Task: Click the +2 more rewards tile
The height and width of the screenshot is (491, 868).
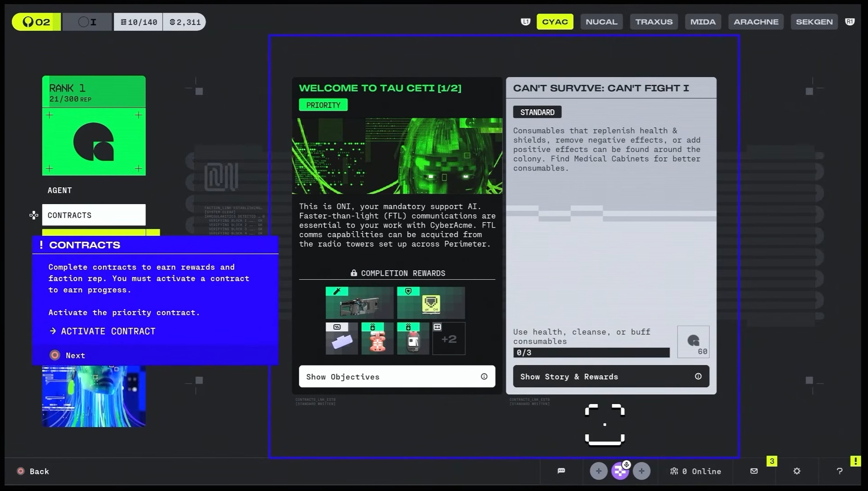Action: point(449,338)
